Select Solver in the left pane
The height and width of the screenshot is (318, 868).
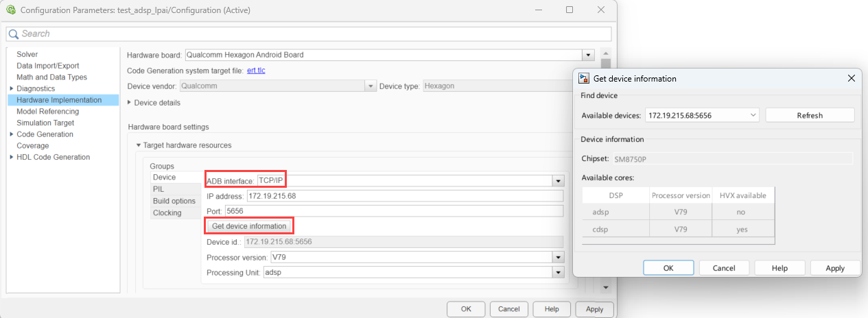pyautogui.click(x=27, y=54)
